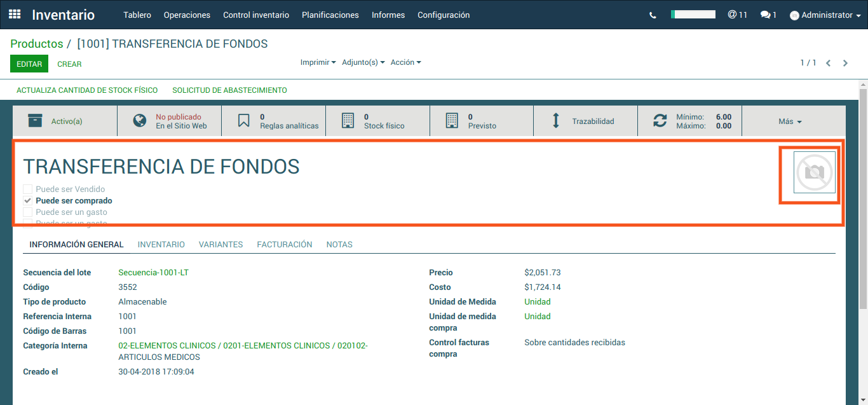
Task: Click the product image placeholder thumbnail
Action: (x=814, y=172)
